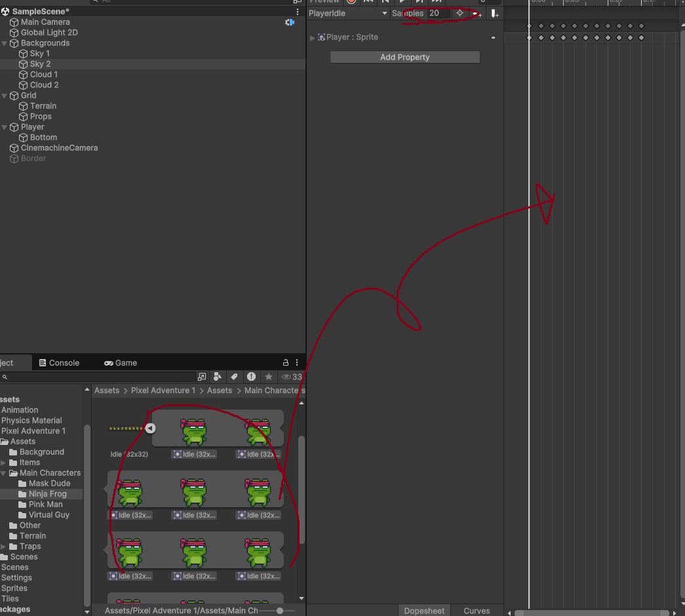Image resolution: width=685 pixels, height=616 pixels.
Task: Click the cube icon next to Global Light 2D
Action: [x=14, y=33]
